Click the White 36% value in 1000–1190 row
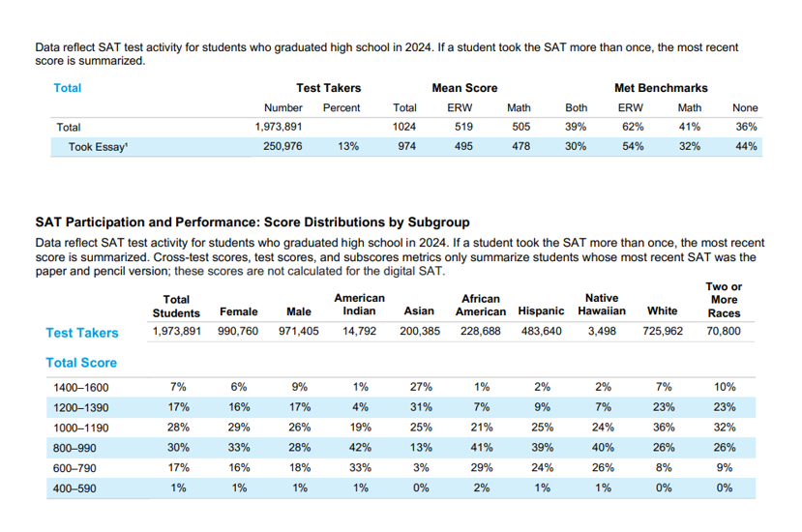Screen dimensions: 802x532 (x=664, y=428)
